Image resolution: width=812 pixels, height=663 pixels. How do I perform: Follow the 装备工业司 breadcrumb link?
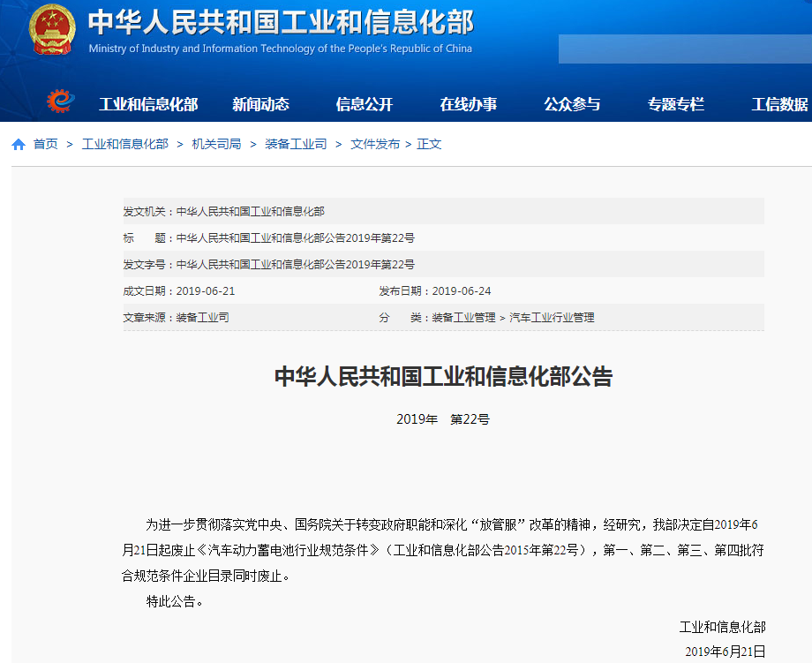pos(296,144)
